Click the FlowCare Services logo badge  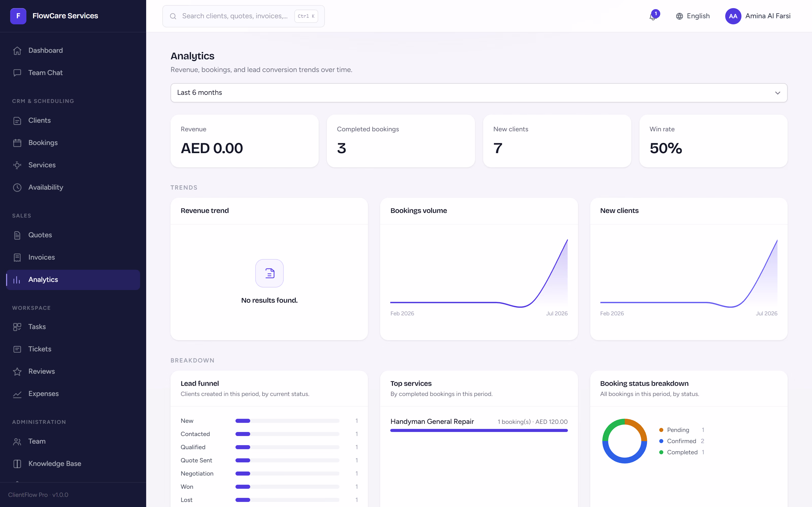pyautogui.click(x=18, y=16)
